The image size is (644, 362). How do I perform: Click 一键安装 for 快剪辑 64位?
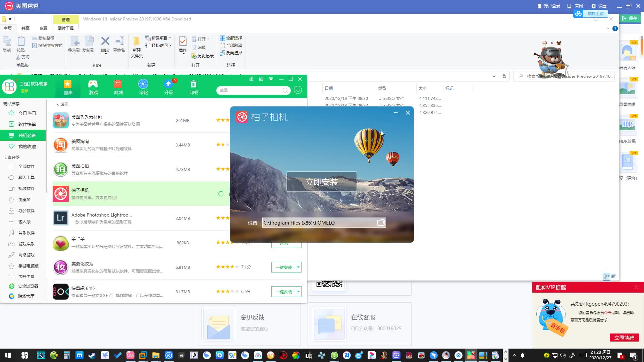pyautogui.click(x=284, y=292)
